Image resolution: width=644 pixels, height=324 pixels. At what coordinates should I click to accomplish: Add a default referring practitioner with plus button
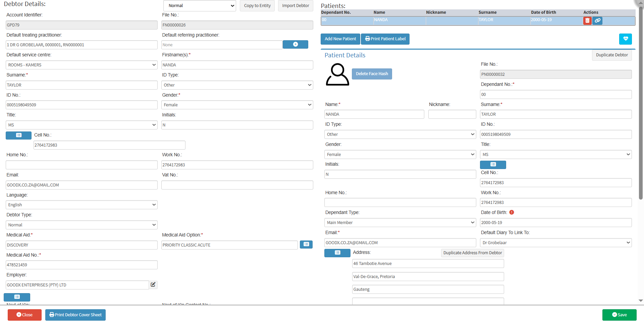pos(295,45)
